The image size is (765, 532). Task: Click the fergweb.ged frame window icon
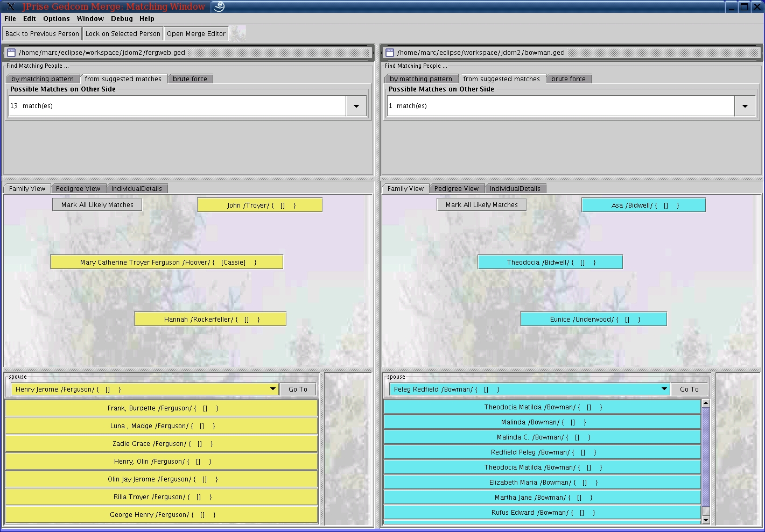click(11, 53)
